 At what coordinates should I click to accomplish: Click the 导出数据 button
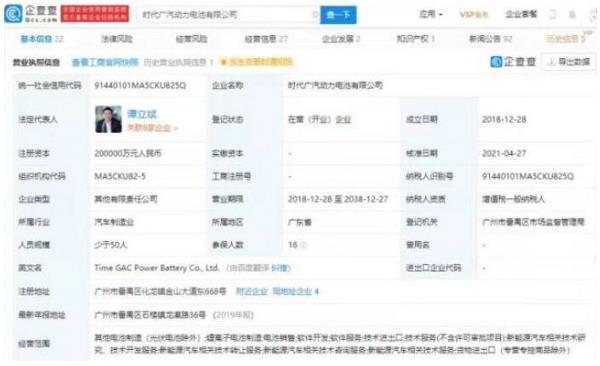point(569,62)
